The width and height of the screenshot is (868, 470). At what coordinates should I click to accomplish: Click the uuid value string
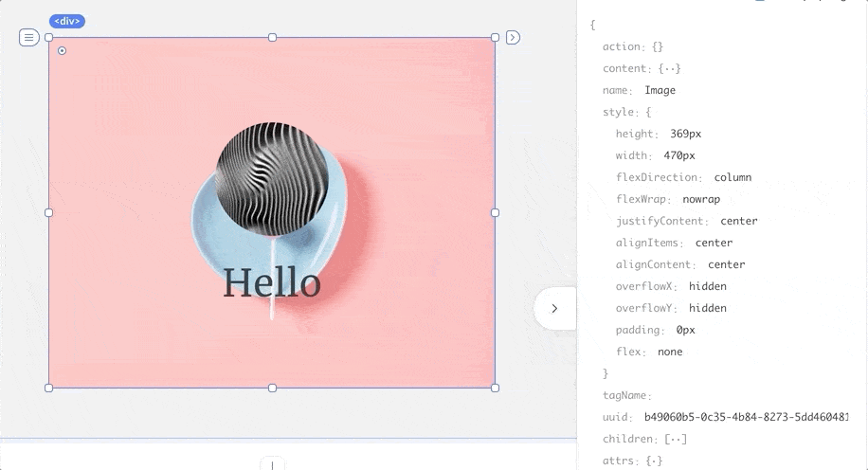746,417
